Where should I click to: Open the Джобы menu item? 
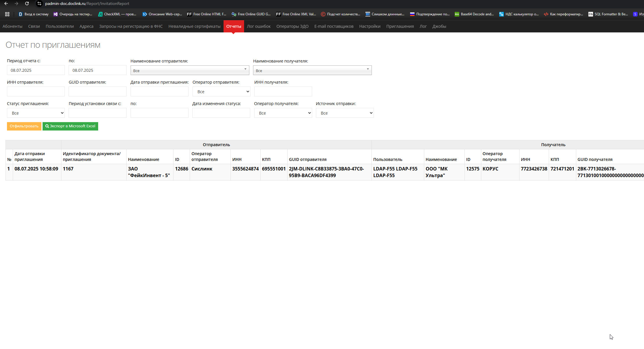pos(439,26)
